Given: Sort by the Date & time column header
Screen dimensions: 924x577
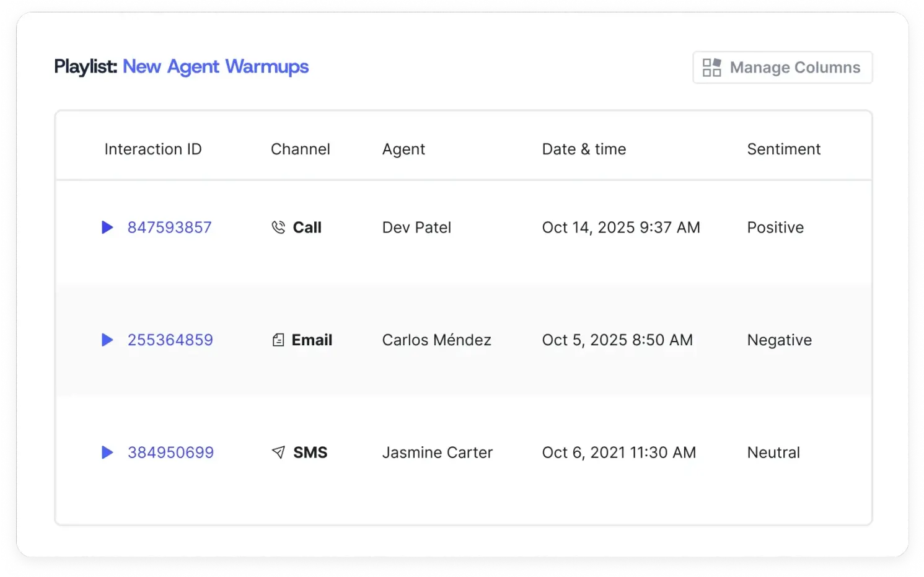Looking at the screenshot, I should pos(584,149).
